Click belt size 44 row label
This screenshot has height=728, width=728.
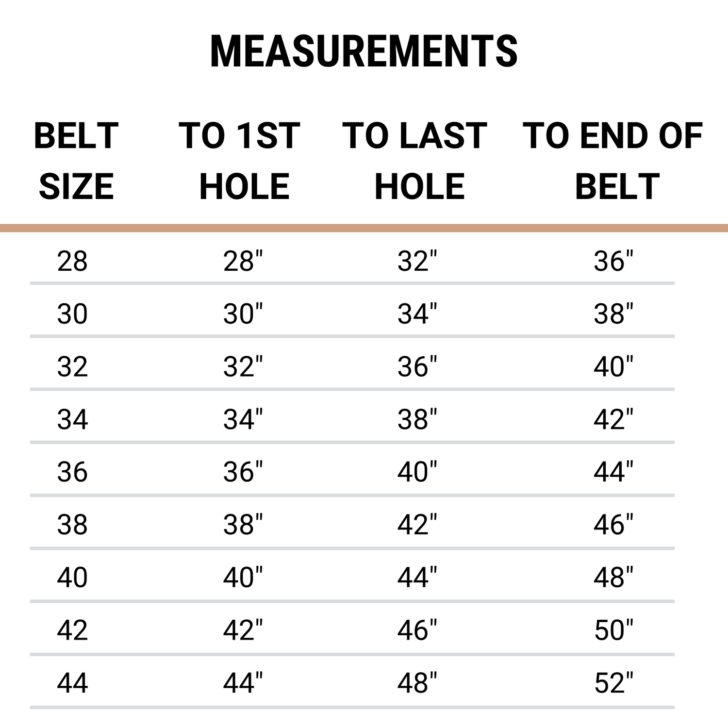tap(72, 683)
